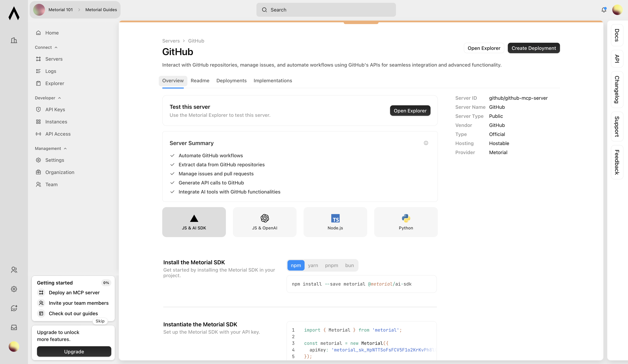Image resolution: width=628 pixels, height=364 pixels.
Task: Open the Servers section in the sidebar
Action: [54, 59]
